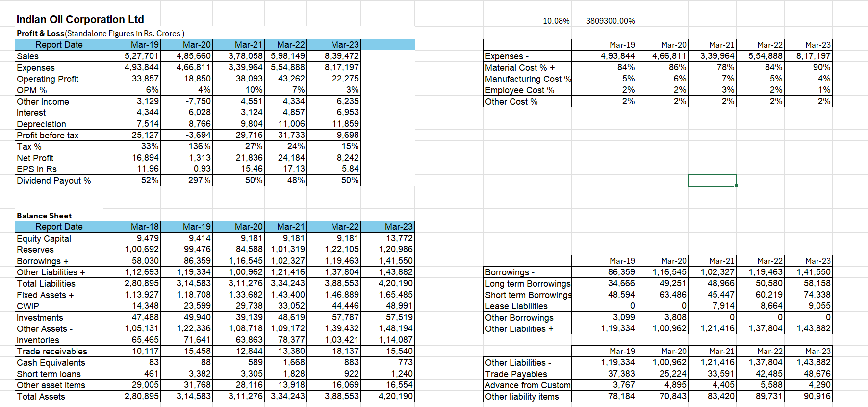Image resolution: width=868 pixels, height=407 pixels.
Task: Select the Long term Borrowings label
Action: (528, 284)
